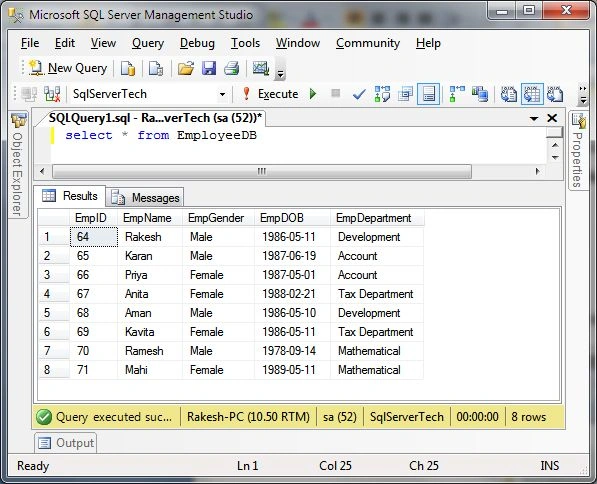Click the editor scroll right arrow
This screenshot has width=597, height=484.
(x=537, y=171)
